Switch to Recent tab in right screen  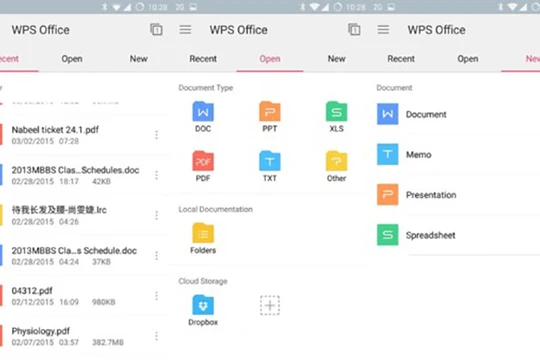pos(401,59)
